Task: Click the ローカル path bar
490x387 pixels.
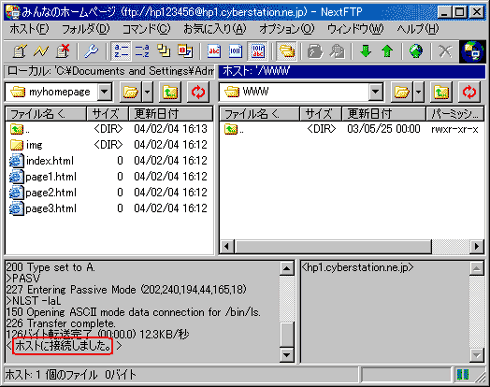Action: click(109, 71)
